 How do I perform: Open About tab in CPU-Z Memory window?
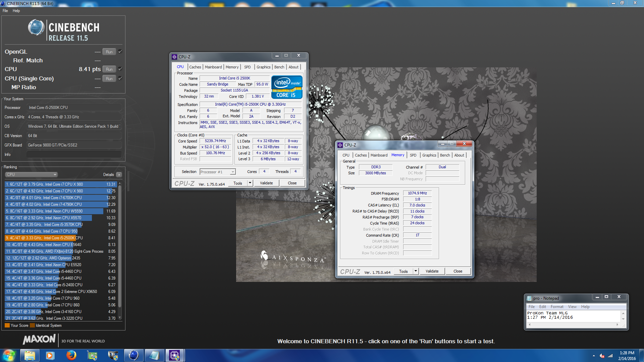pyautogui.click(x=459, y=155)
